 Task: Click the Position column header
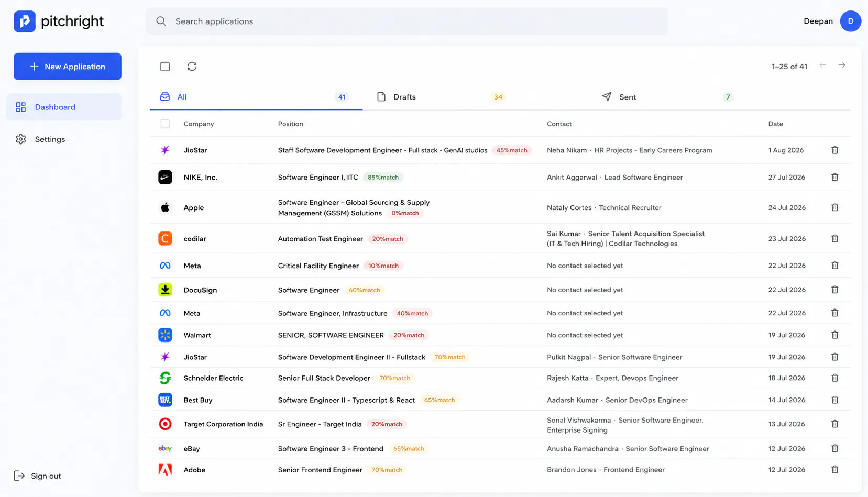(x=291, y=124)
